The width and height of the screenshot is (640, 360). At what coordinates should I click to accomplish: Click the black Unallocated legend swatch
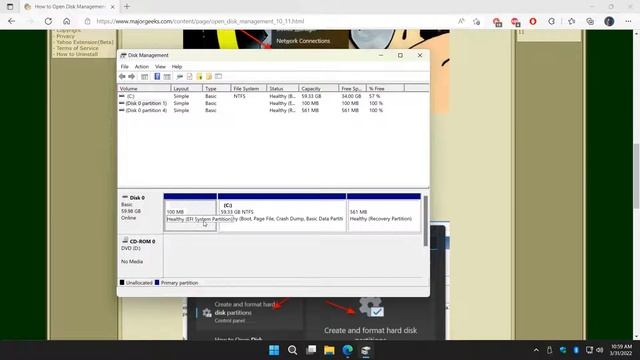122,282
